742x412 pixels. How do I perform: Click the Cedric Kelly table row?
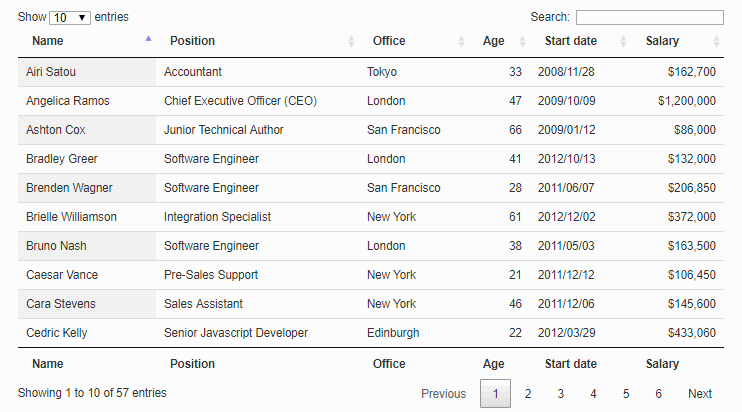tap(370, 333)
